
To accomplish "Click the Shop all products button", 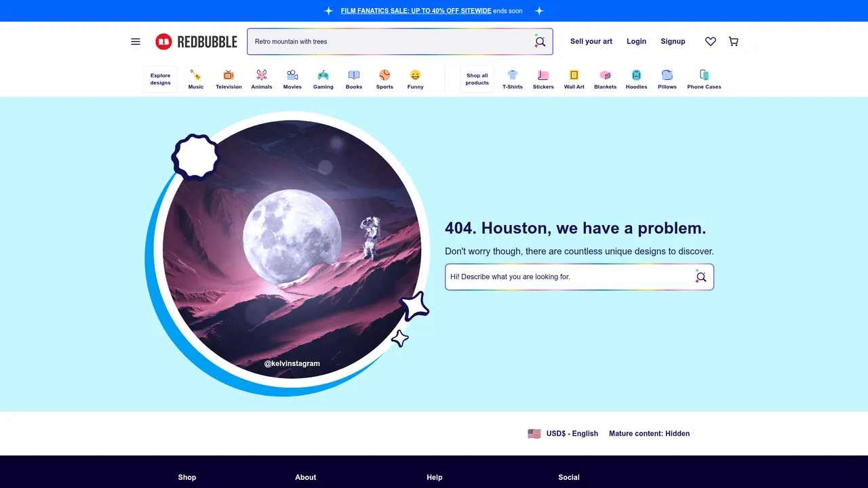I will click(477, 79).
